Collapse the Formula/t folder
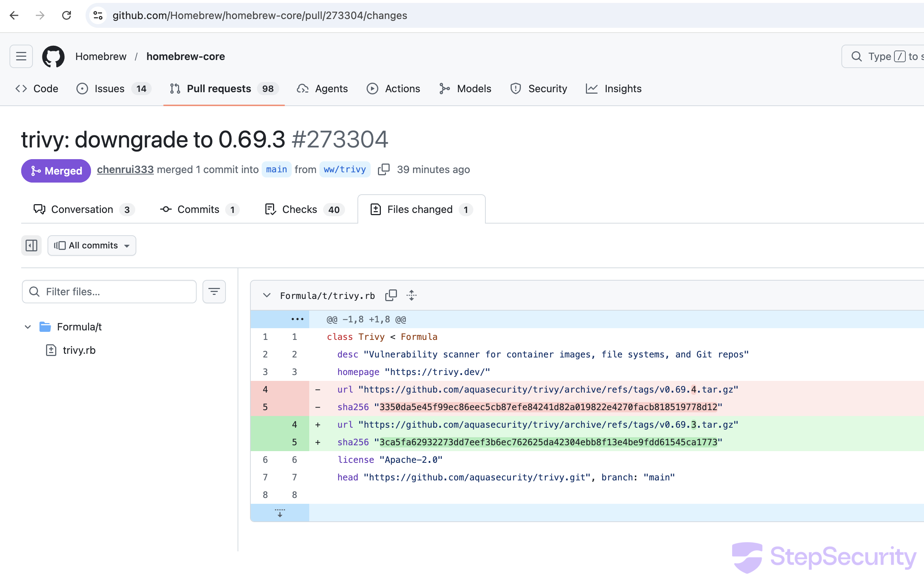 (28, 327)
